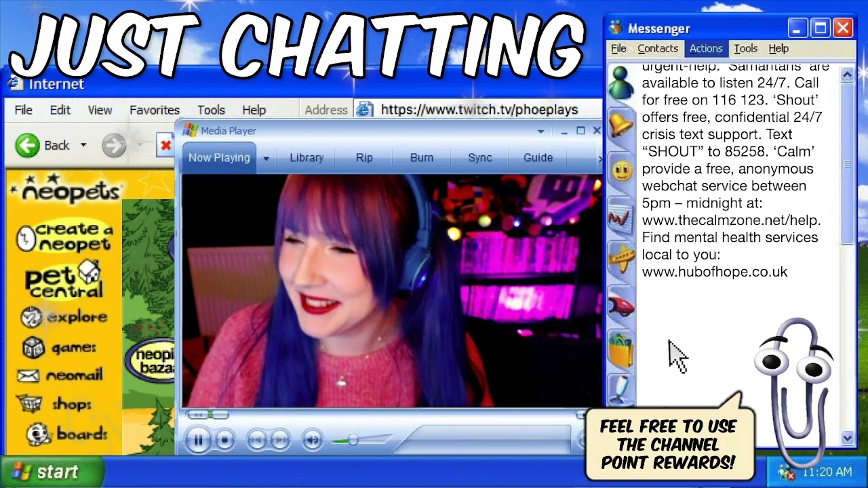Viewport: 868px width, 488px height.
Task: Click the www.thecalmzone.net/help link text
Action: coord(731,220)
